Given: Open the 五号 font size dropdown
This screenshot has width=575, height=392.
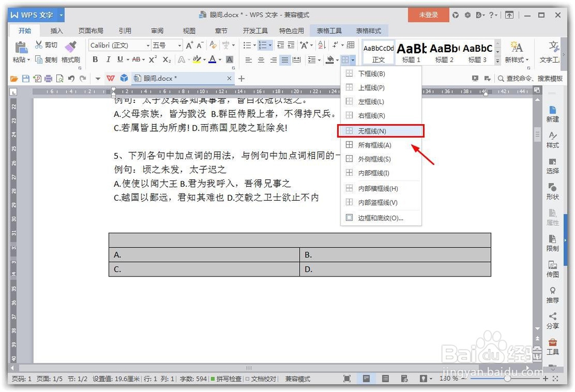Looking at the screenshot, I should pyautogui.click(x=179, y=45).
